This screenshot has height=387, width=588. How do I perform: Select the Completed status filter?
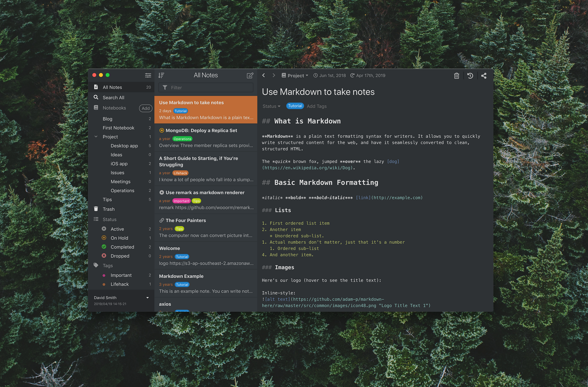click(x=122, y=247)
